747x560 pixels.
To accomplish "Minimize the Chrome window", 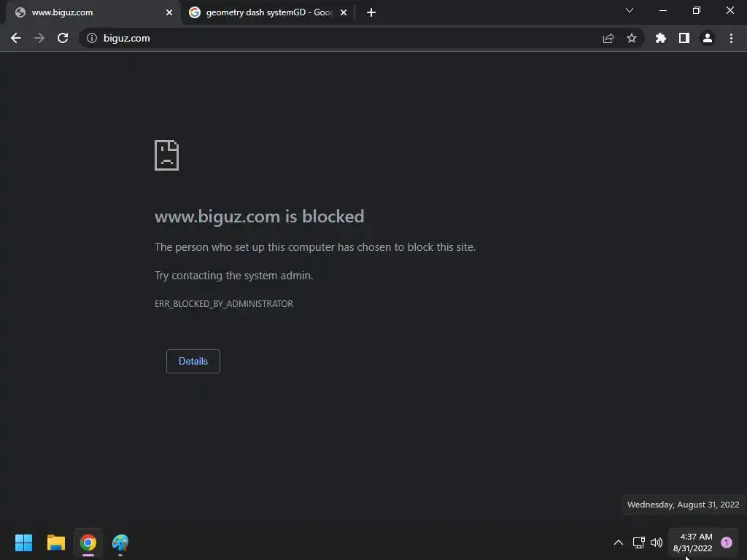I will [x=662, y=10].
